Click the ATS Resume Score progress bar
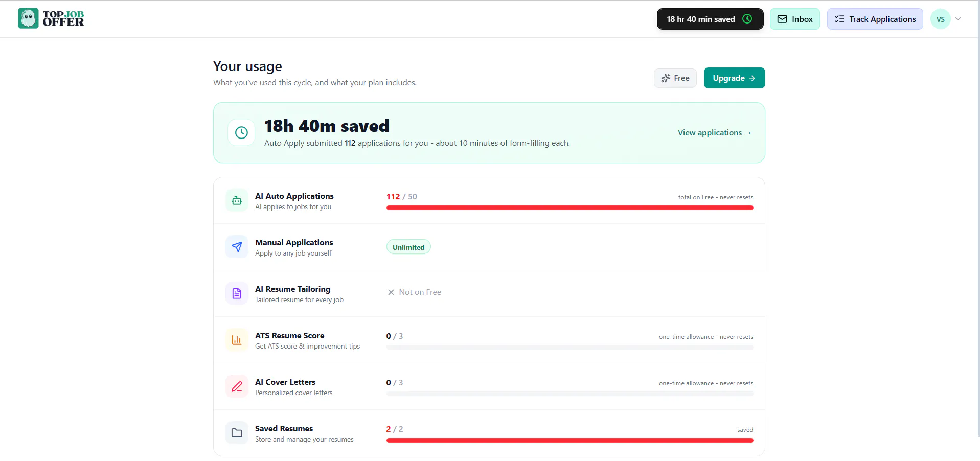The height and width of the screenshot is (461, 980). pos(569,347)
